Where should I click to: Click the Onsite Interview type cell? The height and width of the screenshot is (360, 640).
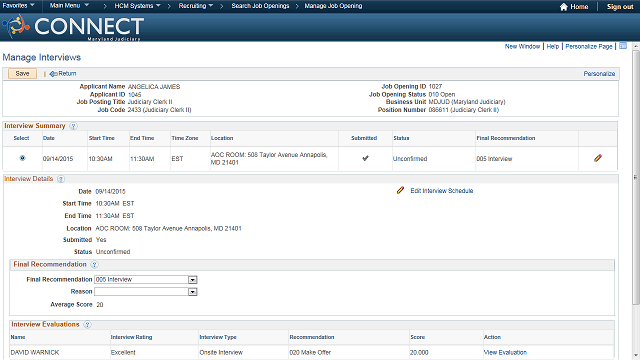pyautogui.click(x=221, y=352)
